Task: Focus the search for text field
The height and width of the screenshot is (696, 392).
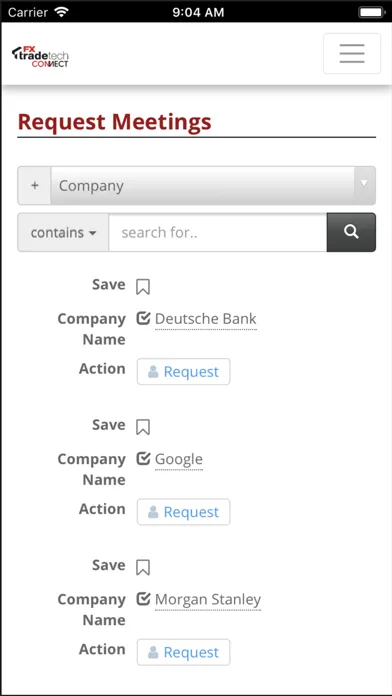Action: coord(218,232)
